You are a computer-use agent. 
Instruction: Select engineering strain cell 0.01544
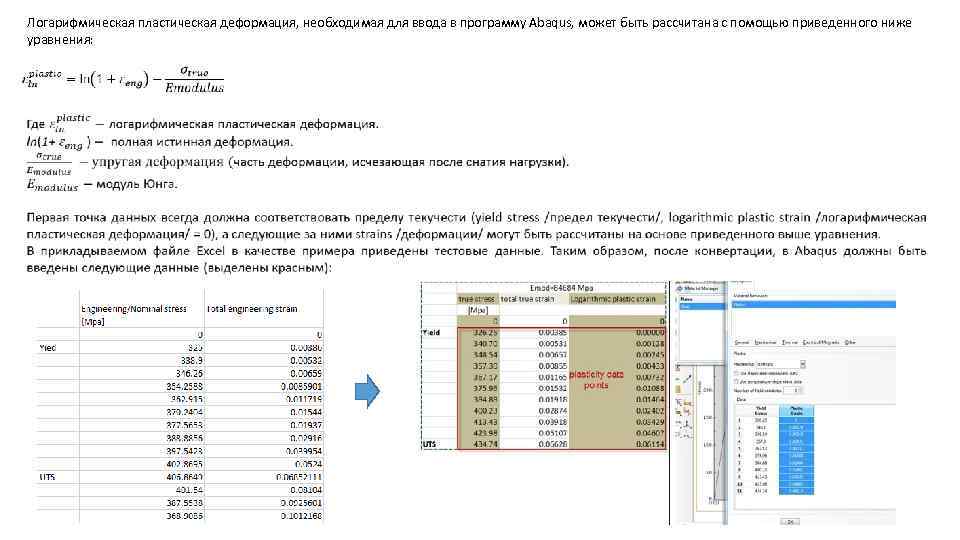coord(263,412)
